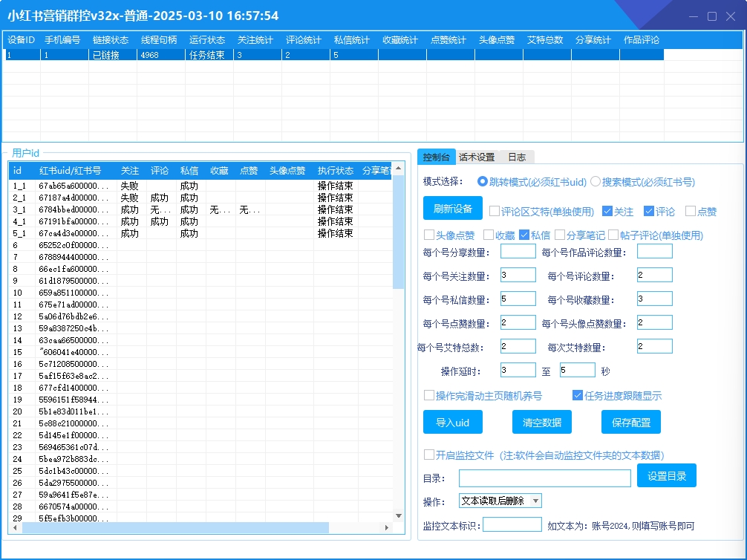The height and width of the screenshot is (560, 747).
Task: Enable 开启监控文件 checkbox
Action: point(428,455)
